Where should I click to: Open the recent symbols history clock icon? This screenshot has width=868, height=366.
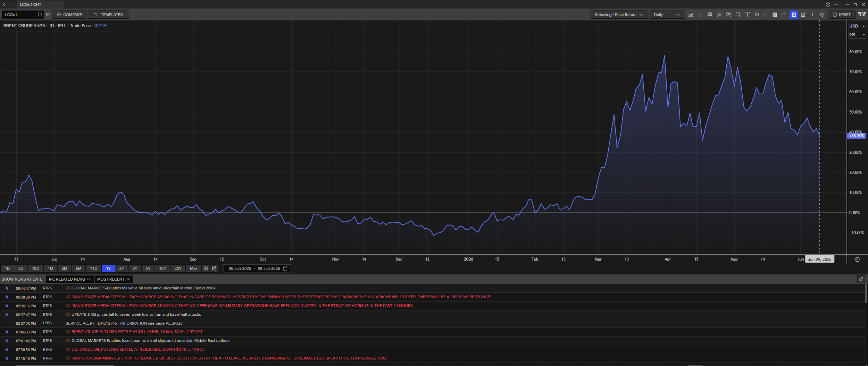click(x=48, y=15)
